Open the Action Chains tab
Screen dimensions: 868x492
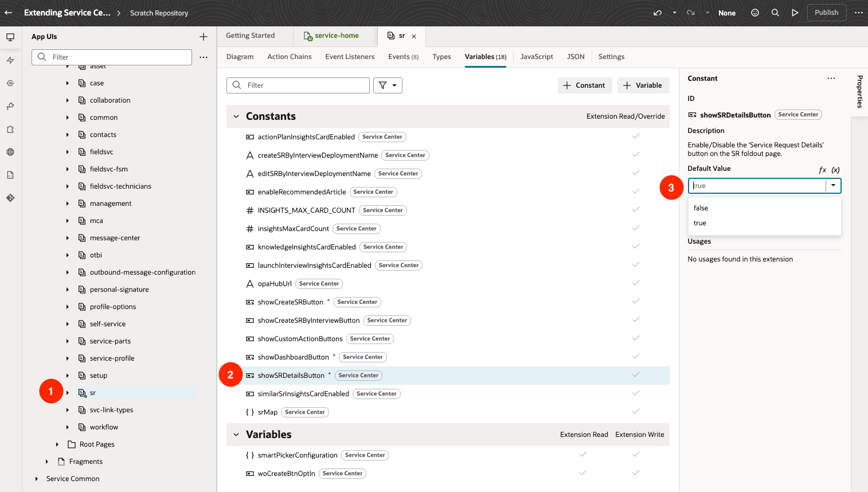point(290,57)
